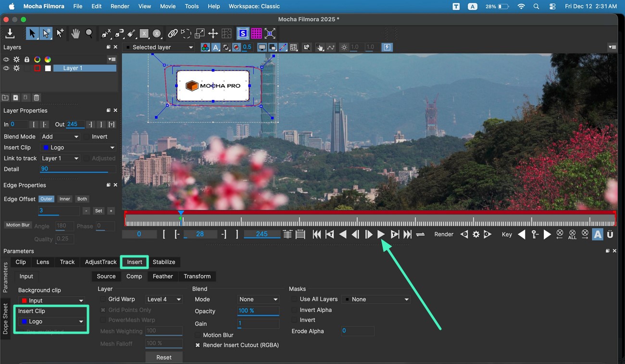
Task: Open the Blend Mode Add dropdown
Action: coord(60,137)
